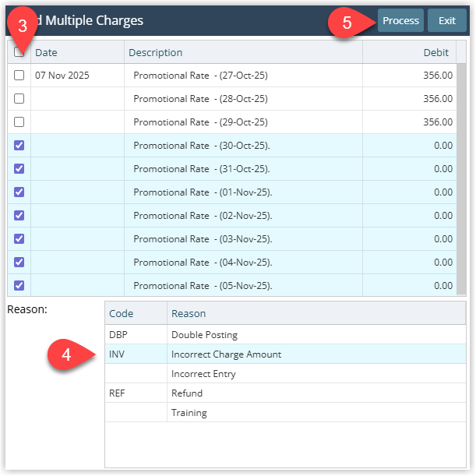Select the Training reason
This screenshot has width=476, height=476.
pyautogui.click(x=285, y=412)
